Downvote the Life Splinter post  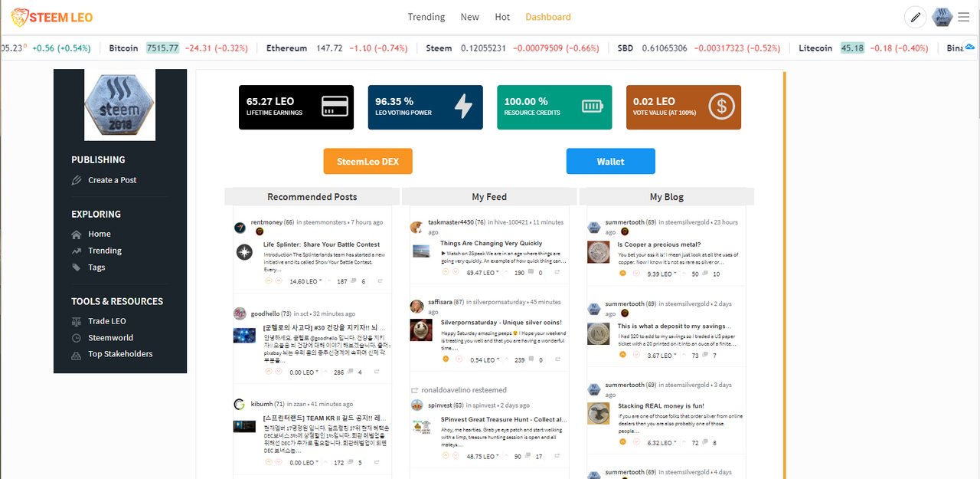click(x=279, y=281)
